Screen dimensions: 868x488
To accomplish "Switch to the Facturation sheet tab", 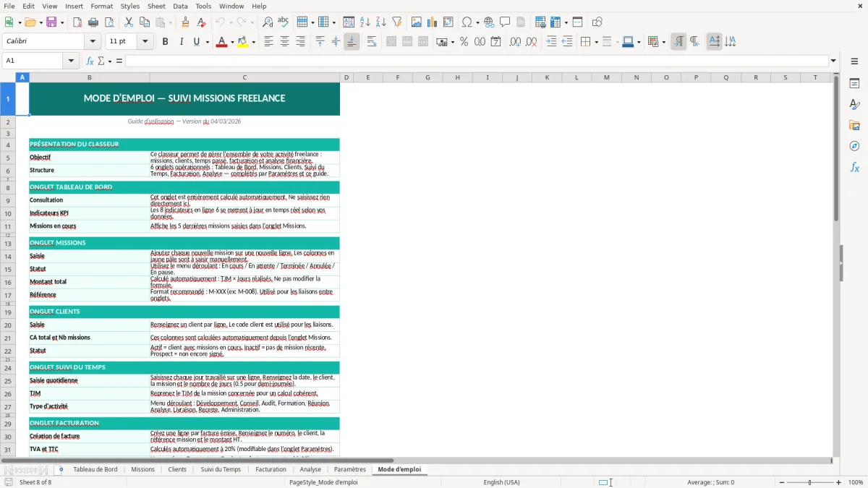I will [x=271, y=469].
